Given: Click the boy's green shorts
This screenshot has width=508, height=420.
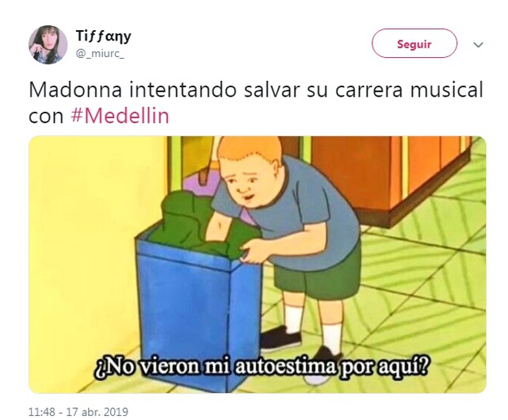Looking at the screenshot, I should click(x=318, y=274).
